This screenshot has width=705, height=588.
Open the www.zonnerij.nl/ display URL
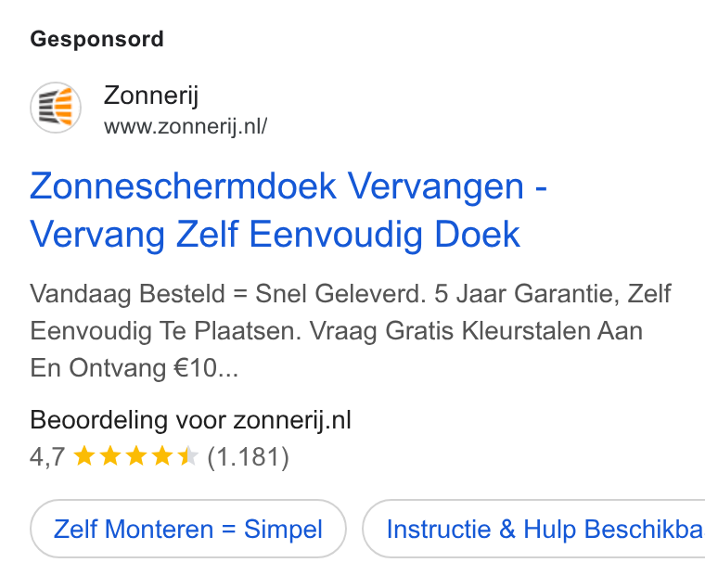186,126
